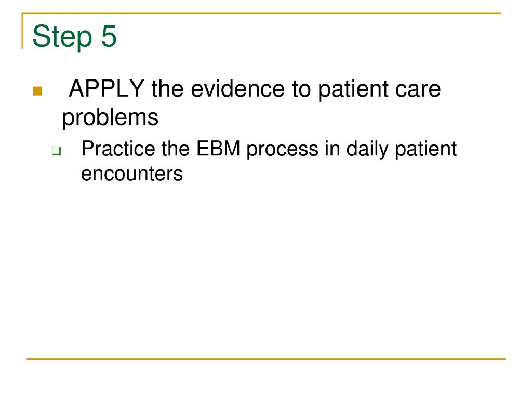Click the gold border line above the title
Image resolution: width=532 pixels, height=399 pixels.
pos(261,14)
